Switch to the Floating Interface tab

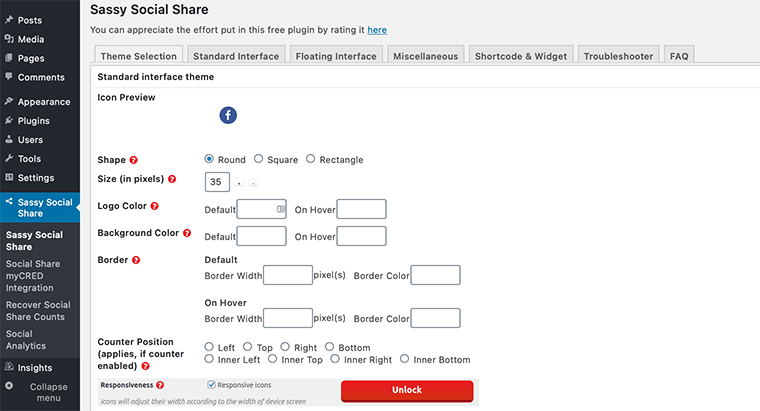336,57
